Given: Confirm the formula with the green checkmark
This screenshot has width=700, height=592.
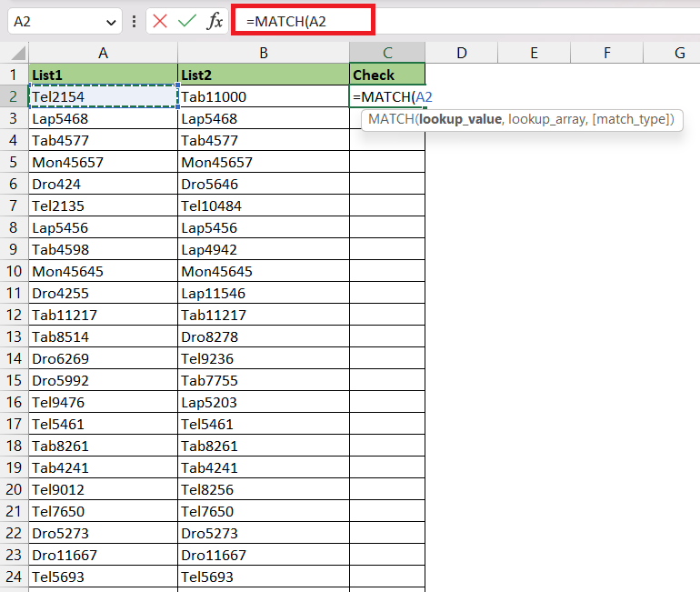Looking at the screenshot, I should coord(187,21).
